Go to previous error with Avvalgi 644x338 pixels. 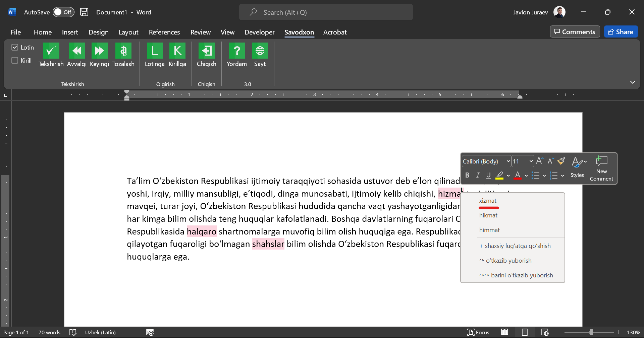(76, 51)
